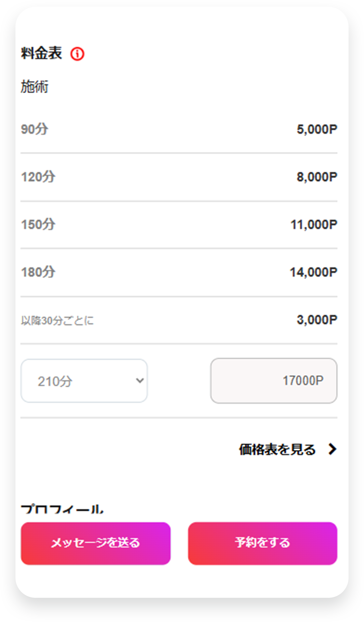The image size is (364, 622).
Task: Select the 120分 pricing row
Action: coord(180,176)
